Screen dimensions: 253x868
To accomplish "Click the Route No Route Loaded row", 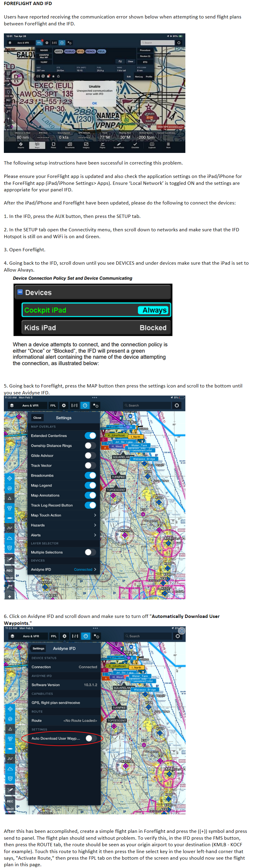I will tap(64, 720).
